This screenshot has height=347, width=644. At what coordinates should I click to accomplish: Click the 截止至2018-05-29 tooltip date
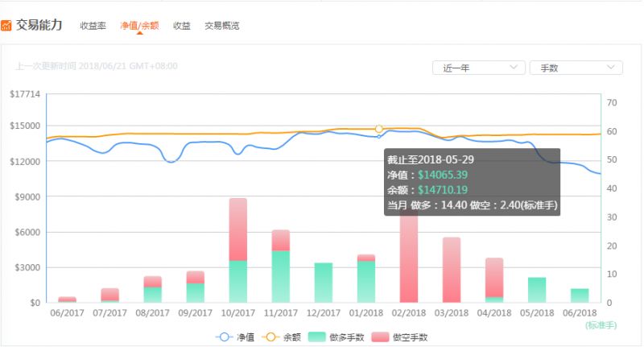[x=431, y=159]
